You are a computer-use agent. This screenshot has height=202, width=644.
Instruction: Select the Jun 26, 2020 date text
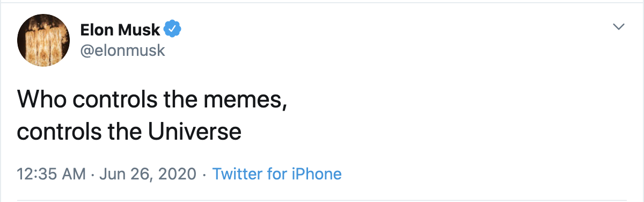click(x=149, y=175)
